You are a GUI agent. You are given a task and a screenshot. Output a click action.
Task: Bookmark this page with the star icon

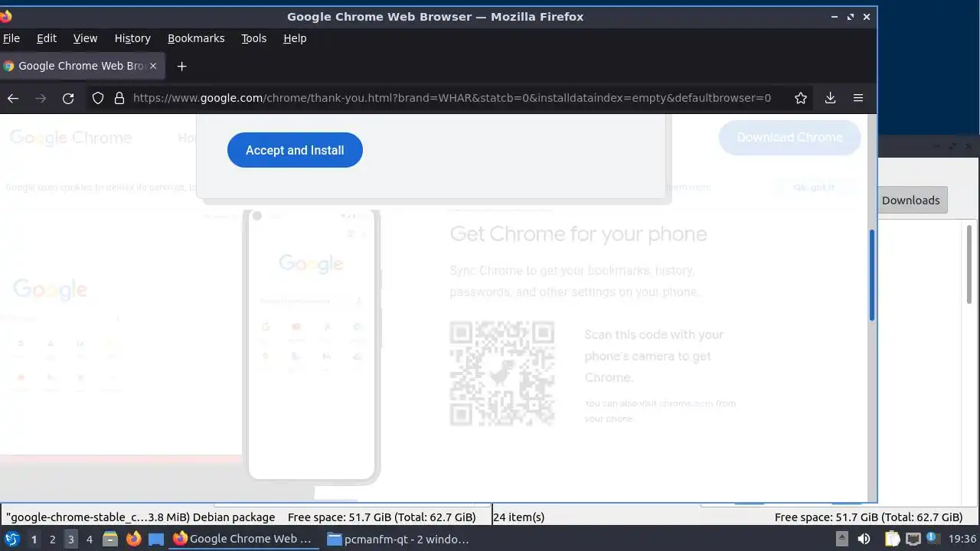pos(801,98)
